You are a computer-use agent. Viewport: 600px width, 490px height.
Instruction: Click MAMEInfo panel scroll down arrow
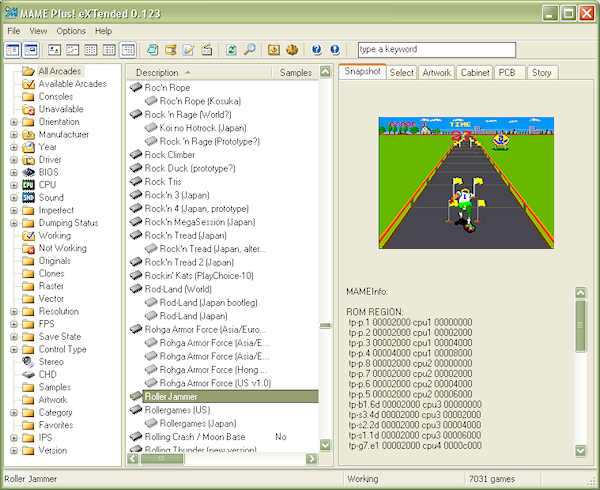[580, 451]
